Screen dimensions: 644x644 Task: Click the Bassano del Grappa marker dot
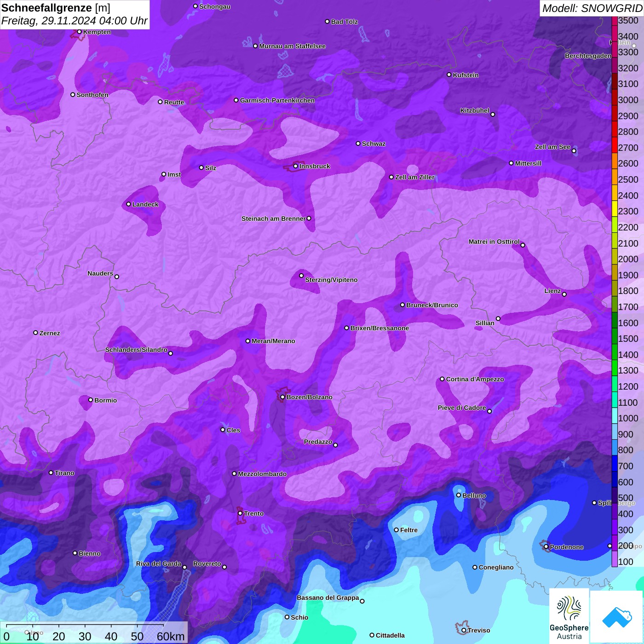(x=362, y=601)
